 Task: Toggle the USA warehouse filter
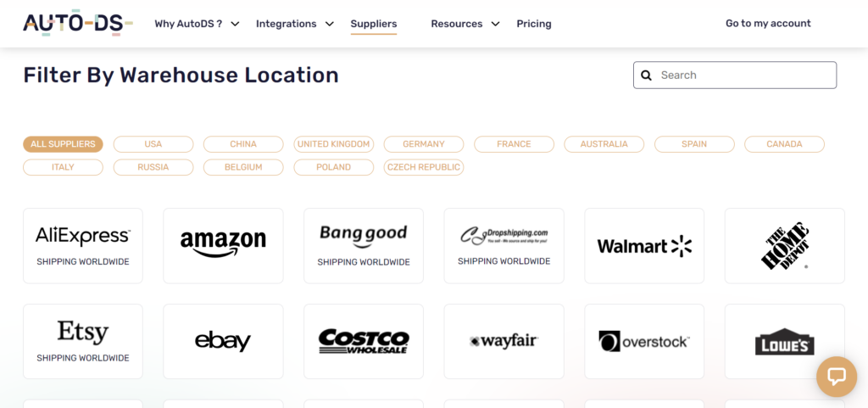[153, 144]
